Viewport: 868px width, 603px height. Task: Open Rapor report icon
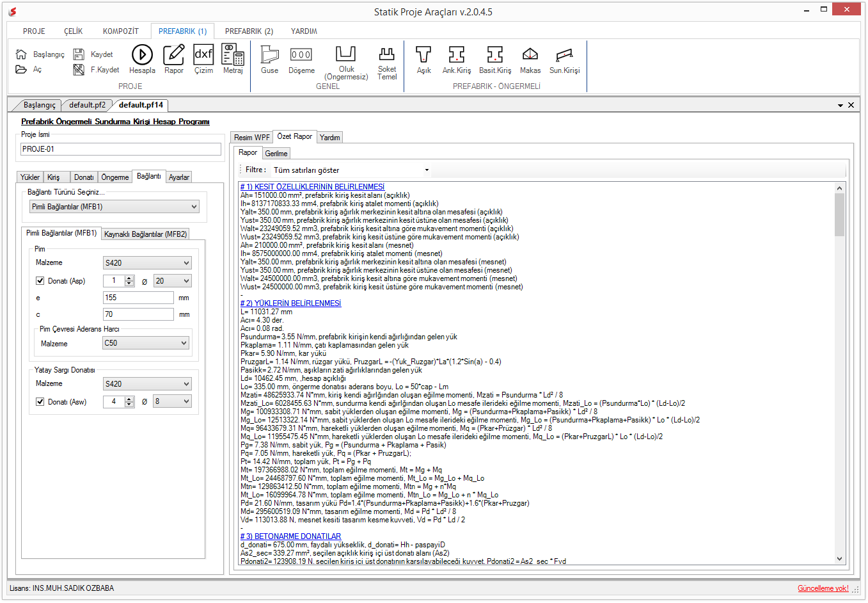173,54
